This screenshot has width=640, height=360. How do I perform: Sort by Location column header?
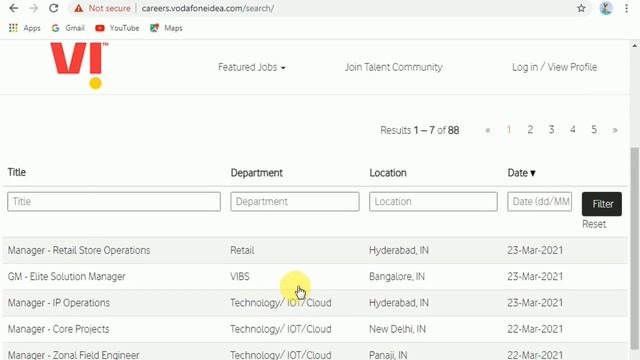point(388,173)
